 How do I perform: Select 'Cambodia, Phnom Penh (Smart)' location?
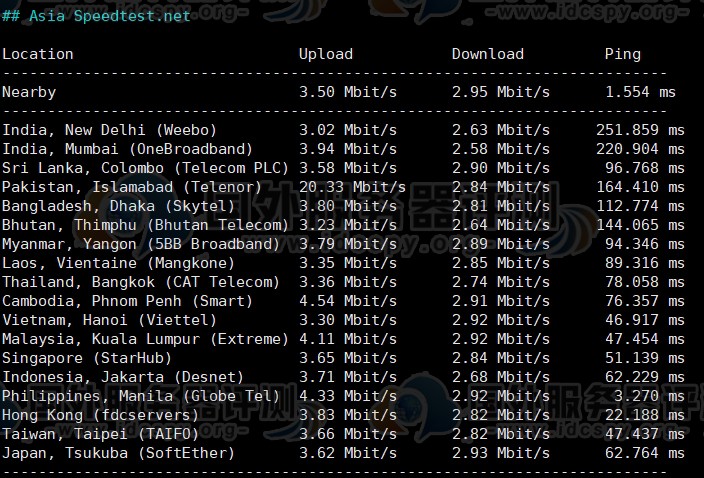pos(128,301)
